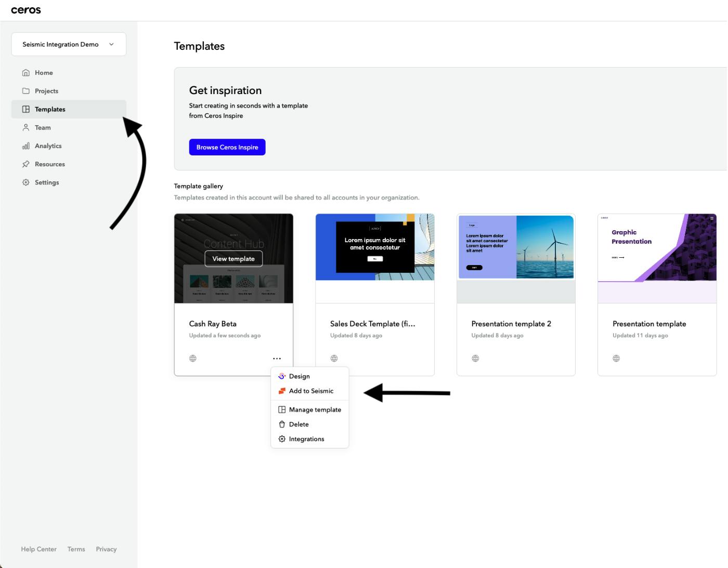Click the Presentation template 2 title

click(x=511, y=324)
